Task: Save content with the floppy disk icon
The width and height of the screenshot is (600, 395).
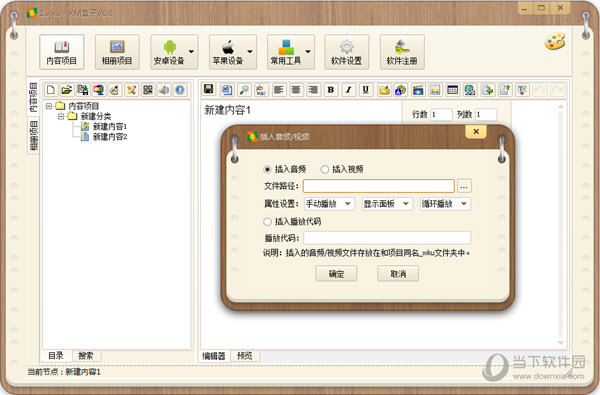Action: point(209,90)
